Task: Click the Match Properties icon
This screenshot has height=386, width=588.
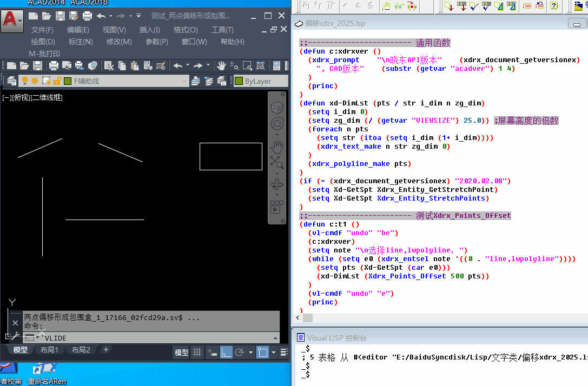Action: (x=148, y=66)
